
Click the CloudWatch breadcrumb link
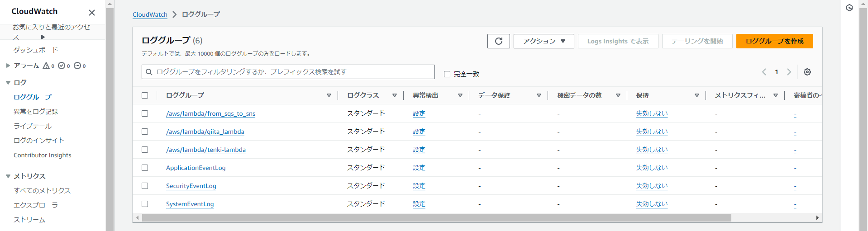click(150, 14)
